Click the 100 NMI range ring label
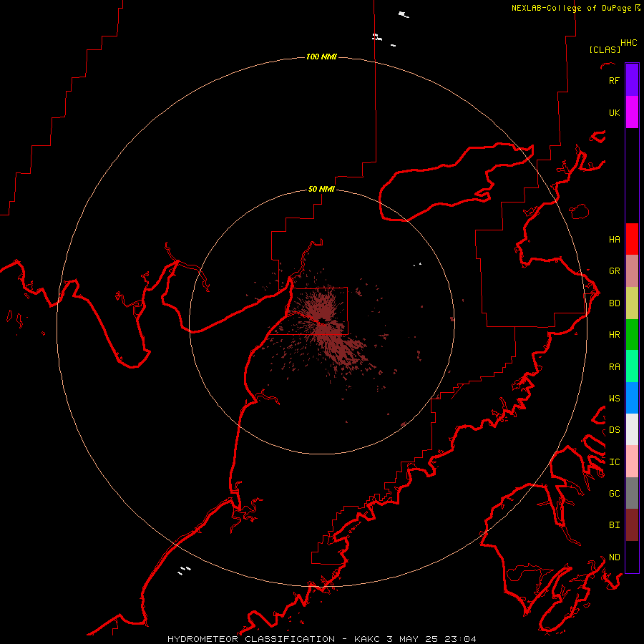The height and width of the screenshot is (644, 644). (321, 57)
